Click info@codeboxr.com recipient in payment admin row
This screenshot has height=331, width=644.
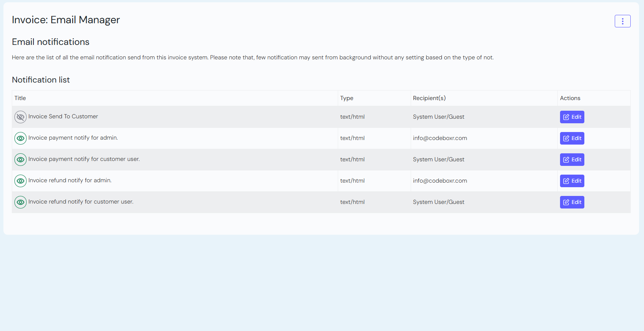(440, 138)
